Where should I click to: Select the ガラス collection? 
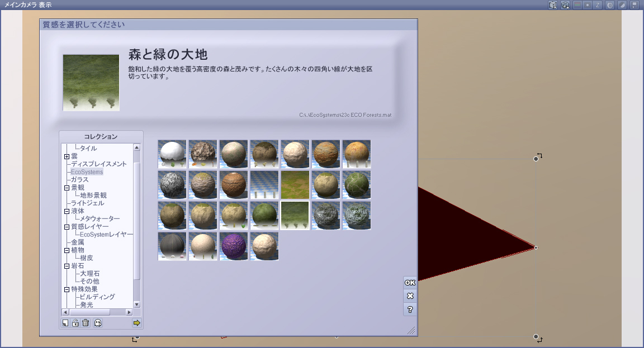pyautogui.click(x=79, y=179)
